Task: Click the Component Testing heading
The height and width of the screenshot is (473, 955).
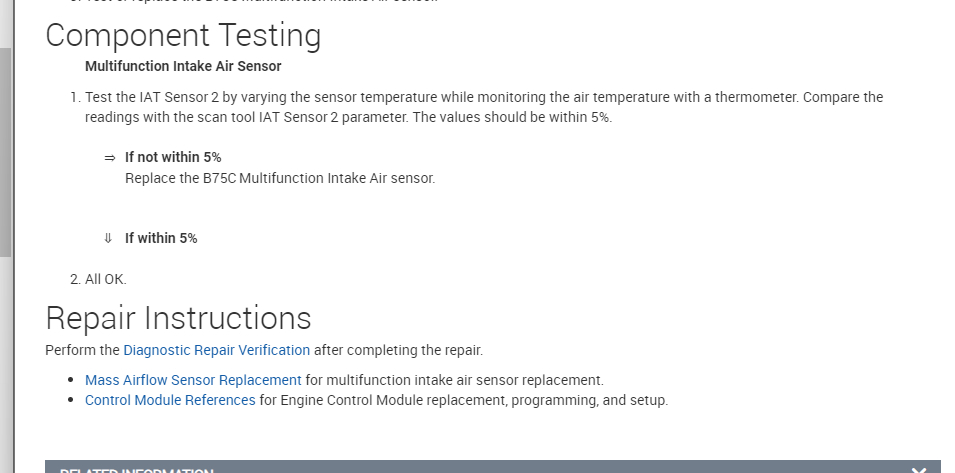Action: pyautogui.click(x=183, y=36)
